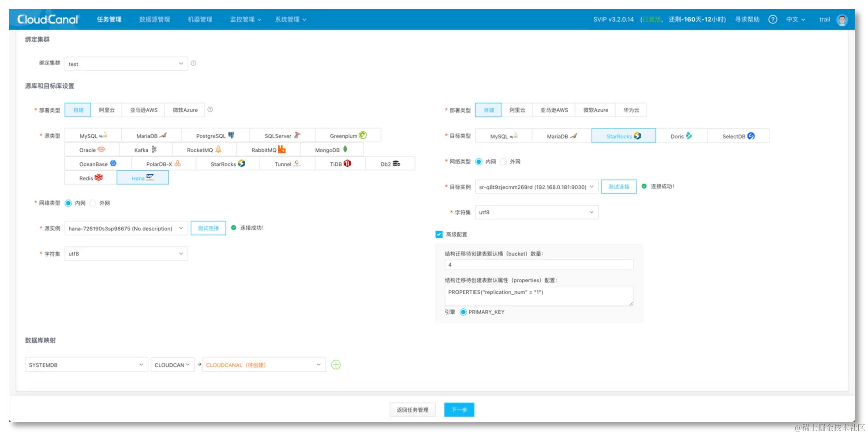Select MySQL as target type

(504, 136)
